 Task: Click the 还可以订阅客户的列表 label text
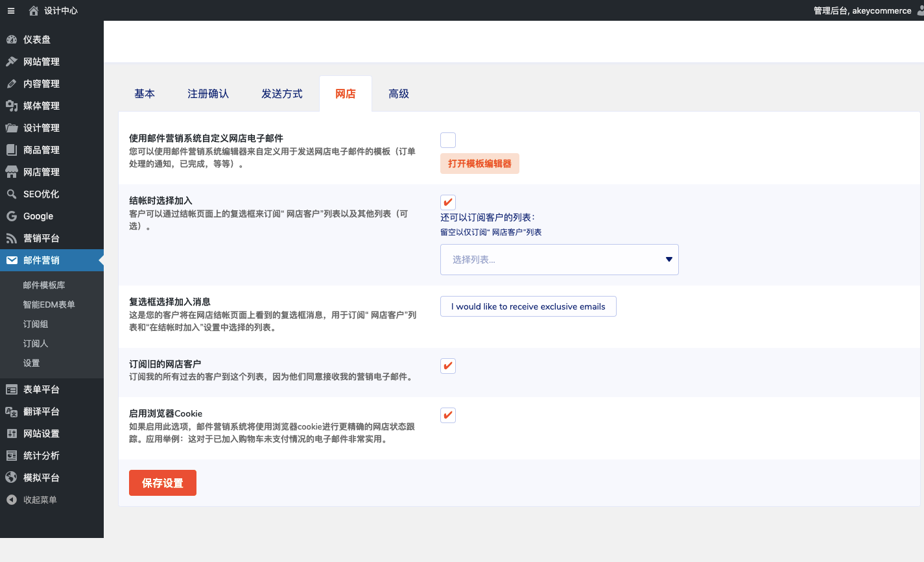tap(488, 217)
